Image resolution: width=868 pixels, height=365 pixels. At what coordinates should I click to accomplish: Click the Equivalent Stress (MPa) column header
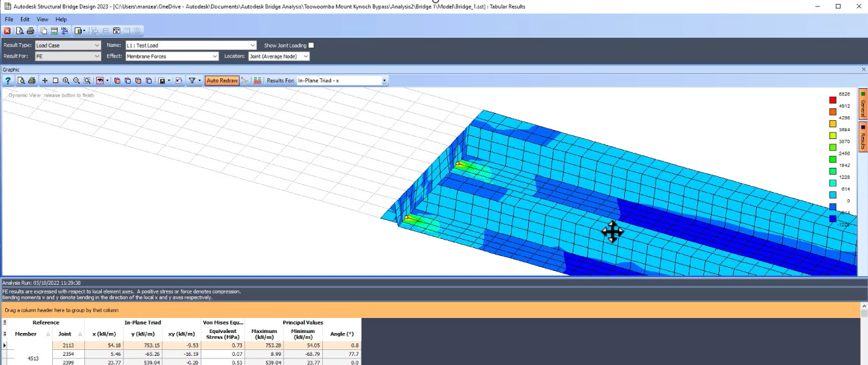pos(222,334)
